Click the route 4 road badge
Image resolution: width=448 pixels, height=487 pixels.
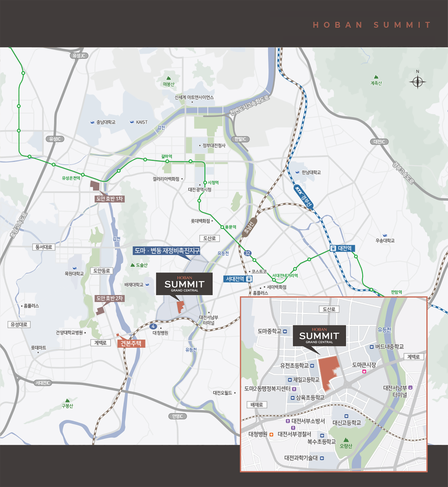[153, 326]
